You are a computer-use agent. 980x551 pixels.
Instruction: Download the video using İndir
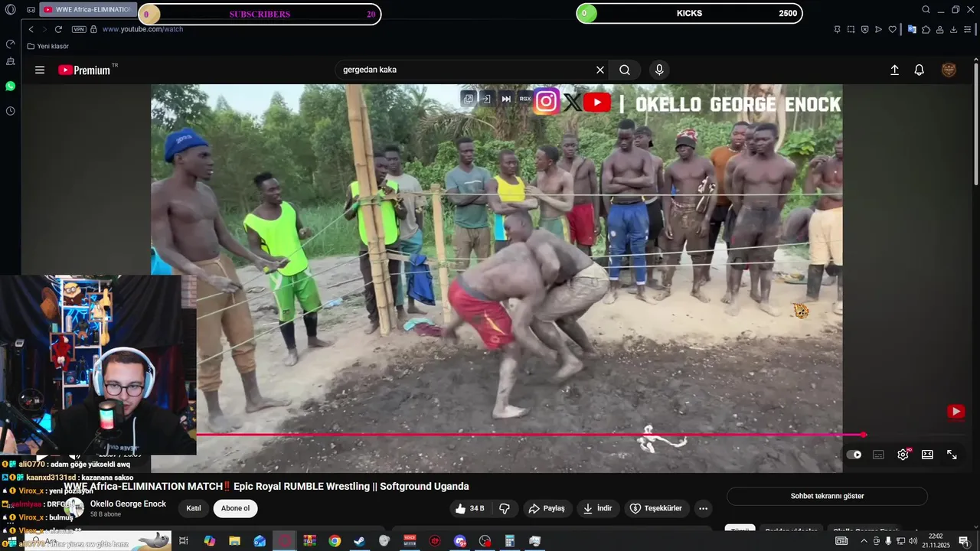point(598,508)
